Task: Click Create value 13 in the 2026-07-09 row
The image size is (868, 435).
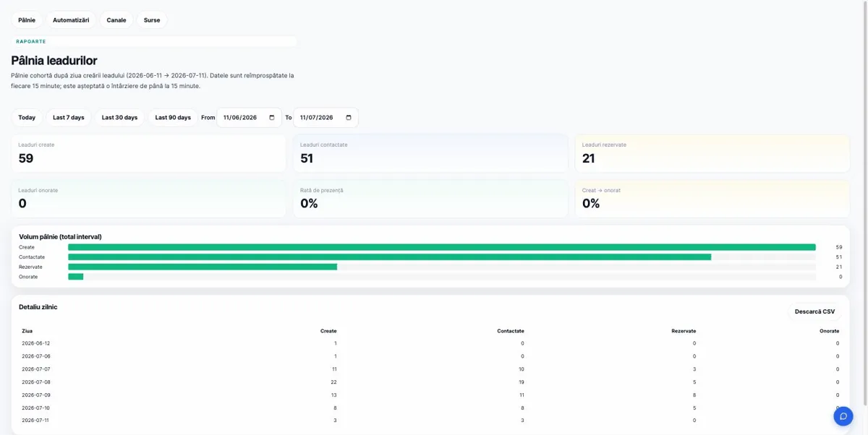Action: [x=333, y=395]
